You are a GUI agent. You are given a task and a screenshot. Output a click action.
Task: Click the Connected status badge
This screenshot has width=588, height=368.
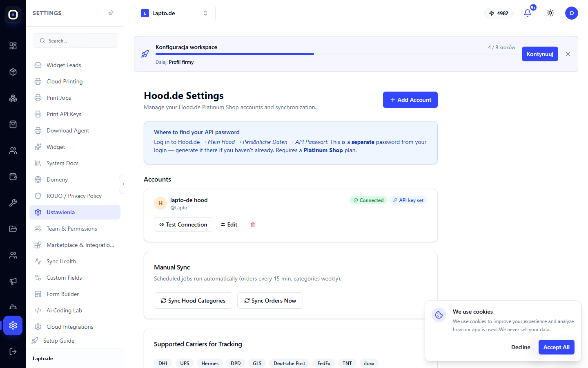(x=368, y=200)
